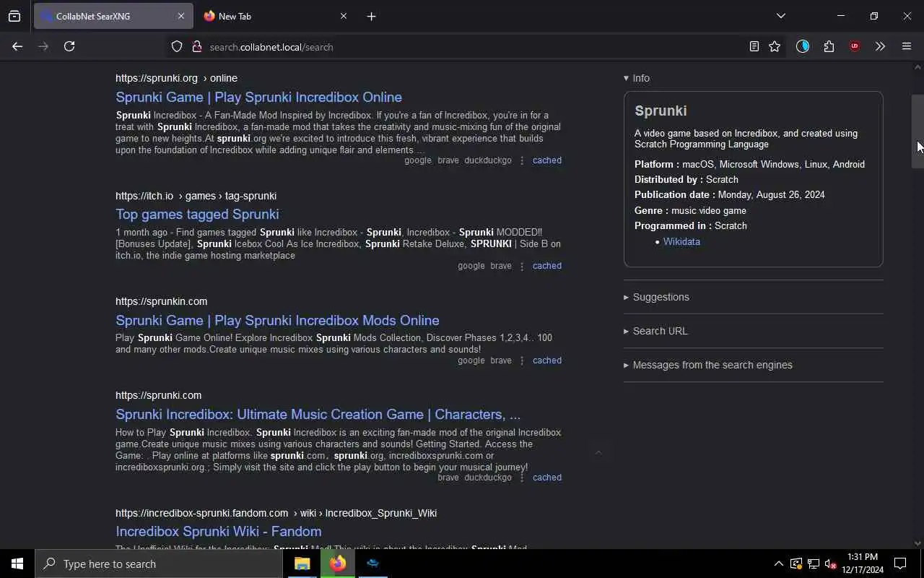Viewport: 924px width, 578px height.
Task: Open cached link for sprunki.com result
Action: pyautogui.click(x=546, y=478)
